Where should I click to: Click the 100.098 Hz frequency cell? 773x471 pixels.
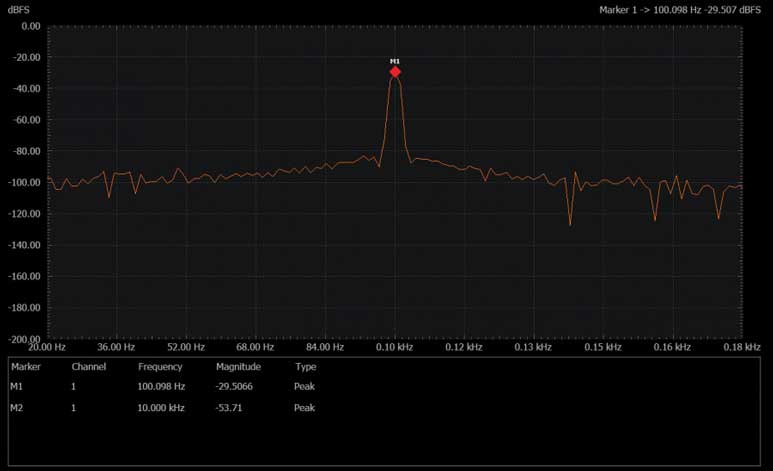pyautogui.click(x=161, y=386)
